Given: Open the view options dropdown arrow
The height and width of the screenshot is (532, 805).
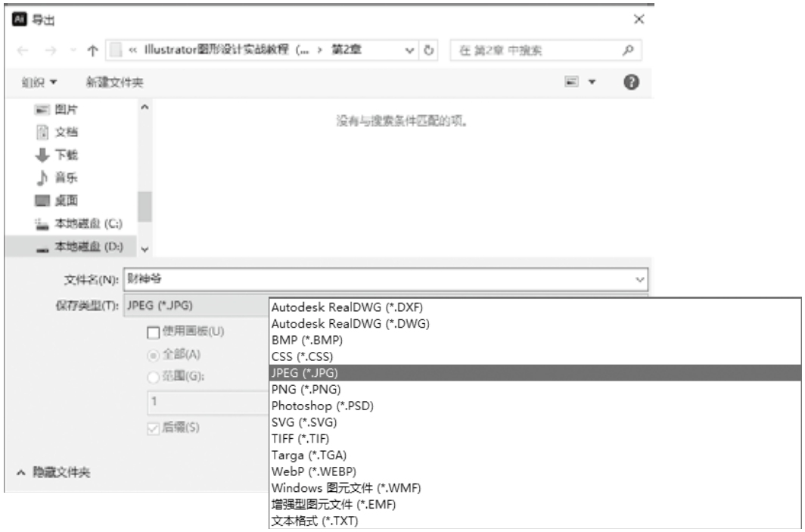Looking at the screenshot, I should [x=592, y=82].
